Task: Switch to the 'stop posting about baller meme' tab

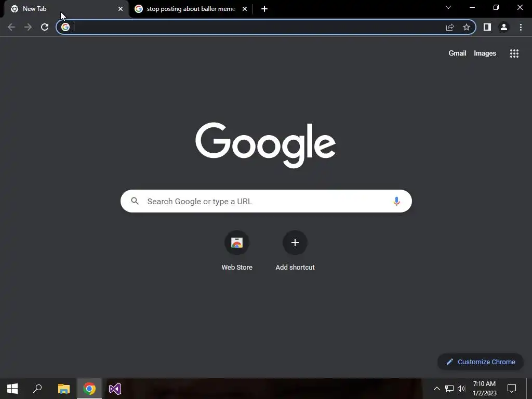Action: click(191, 9)
